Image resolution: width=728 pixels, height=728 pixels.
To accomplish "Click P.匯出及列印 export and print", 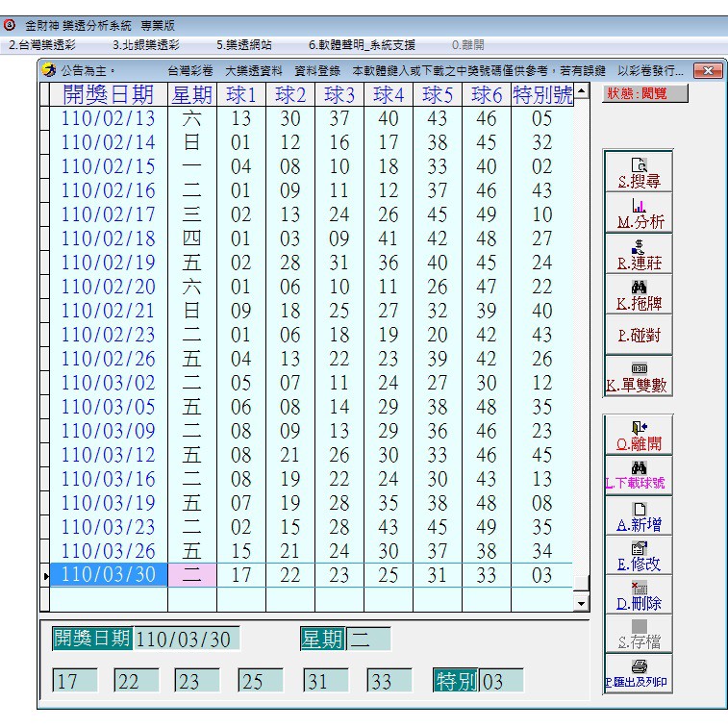I will 638,673.
